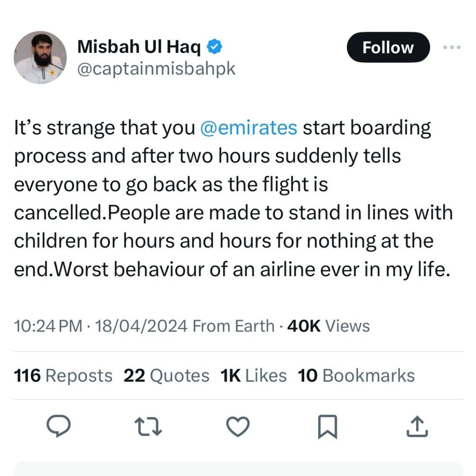Show the 22 Quotes list

[x=166, y=376]
